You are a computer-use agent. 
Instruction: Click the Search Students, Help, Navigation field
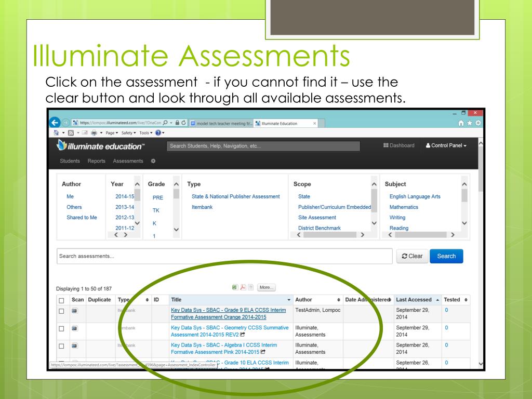(x=263, y=146)
